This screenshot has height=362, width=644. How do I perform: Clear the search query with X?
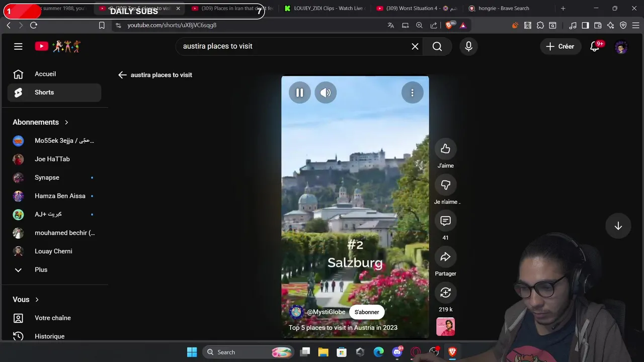[415, 46]
